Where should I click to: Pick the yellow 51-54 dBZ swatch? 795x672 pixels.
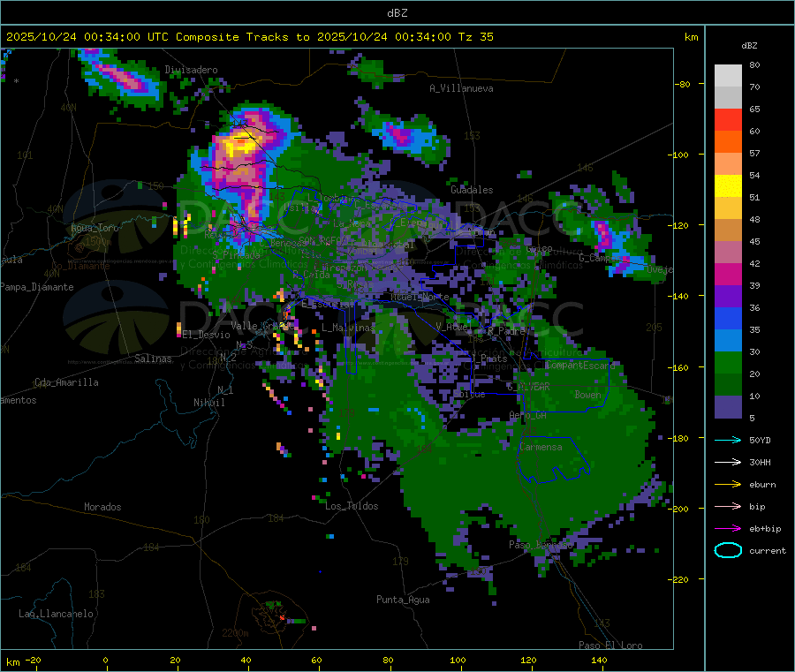click(728, 186)
